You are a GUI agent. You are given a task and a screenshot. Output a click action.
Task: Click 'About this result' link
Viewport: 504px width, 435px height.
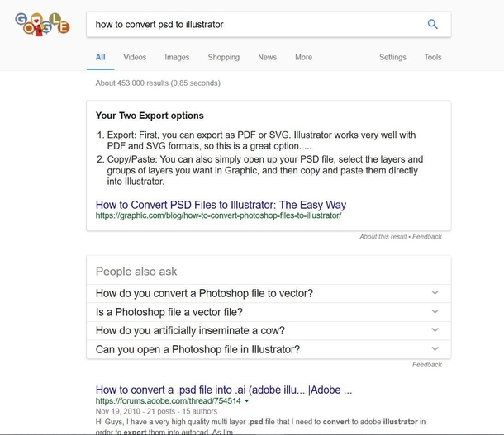(x=383, y=237)
